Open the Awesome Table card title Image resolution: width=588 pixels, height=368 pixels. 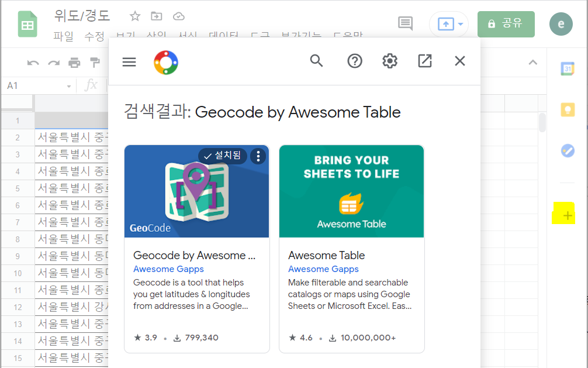326,255
